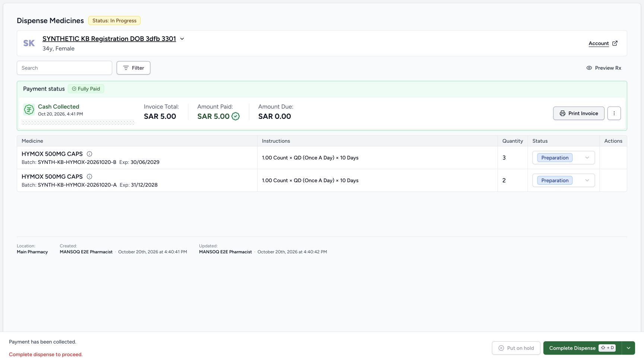Click the Main Pharmacy location text
Viewport: 644px width, 364px height.
click(x=32, y=252)
